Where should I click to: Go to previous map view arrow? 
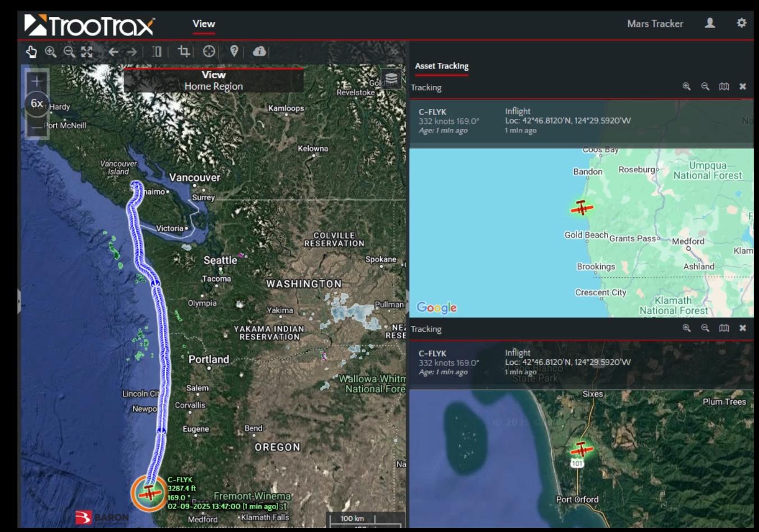[x=113, y=52]
